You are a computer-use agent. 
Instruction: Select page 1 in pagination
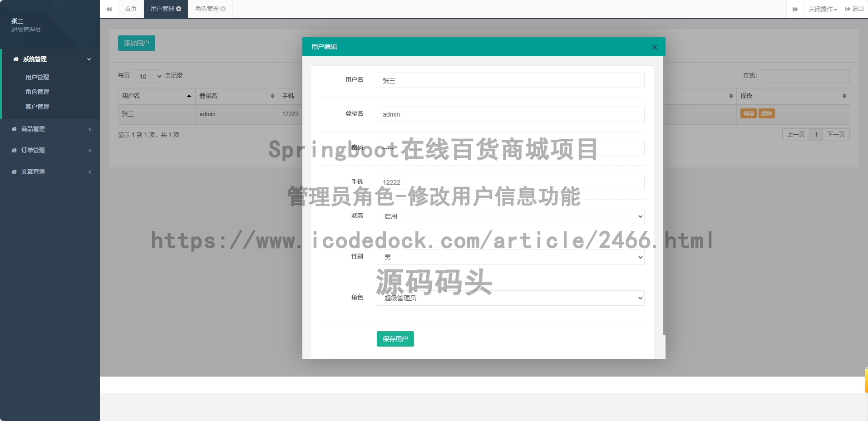pyautogui.click(x=816, y=135)
